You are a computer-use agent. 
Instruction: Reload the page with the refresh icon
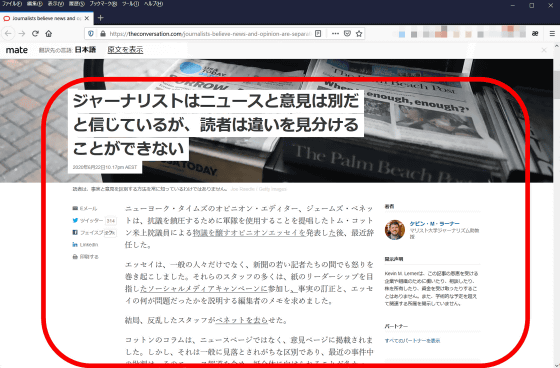pyautogui.click(x=35, y=34)
